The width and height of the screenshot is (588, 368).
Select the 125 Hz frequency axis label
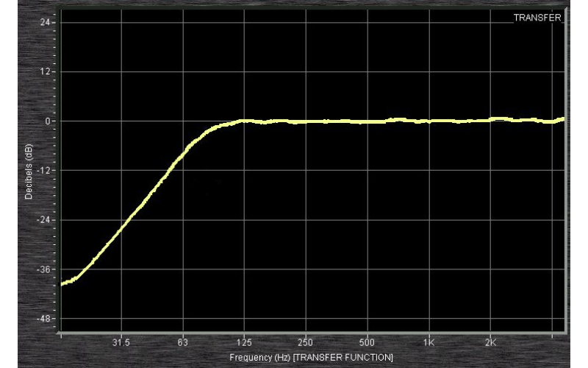pos(245,343)
